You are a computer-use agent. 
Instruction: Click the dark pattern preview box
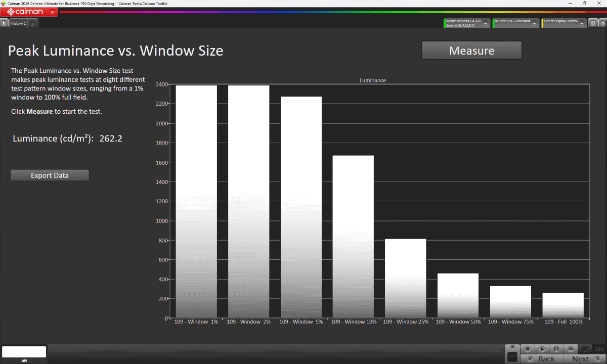click(512, 356)
